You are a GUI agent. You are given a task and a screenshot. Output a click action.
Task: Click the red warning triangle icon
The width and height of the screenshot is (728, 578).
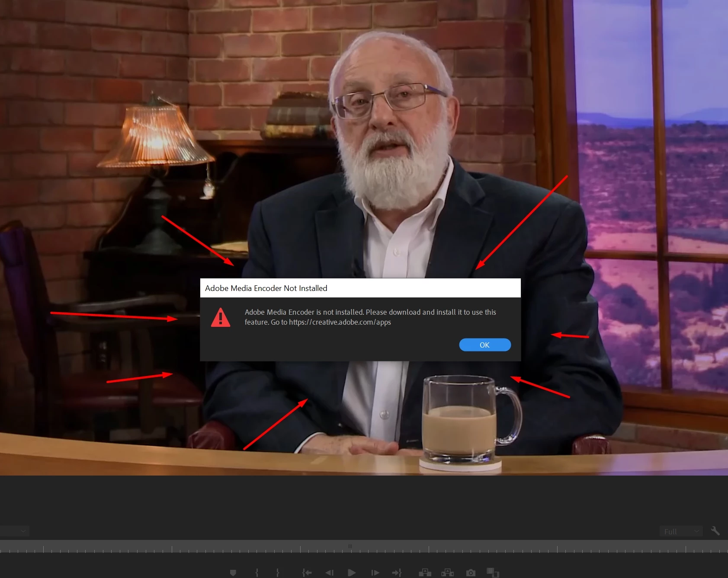[x=221, y=317]
